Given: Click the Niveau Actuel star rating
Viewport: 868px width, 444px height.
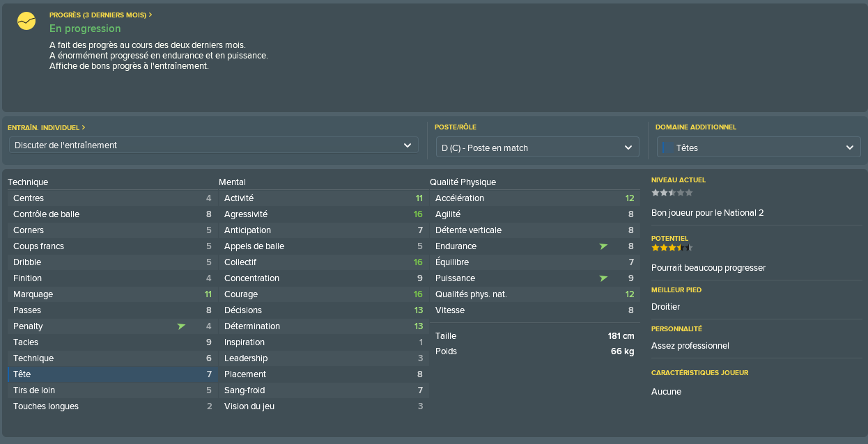Looking at the screenshot, I should point(672,193).
